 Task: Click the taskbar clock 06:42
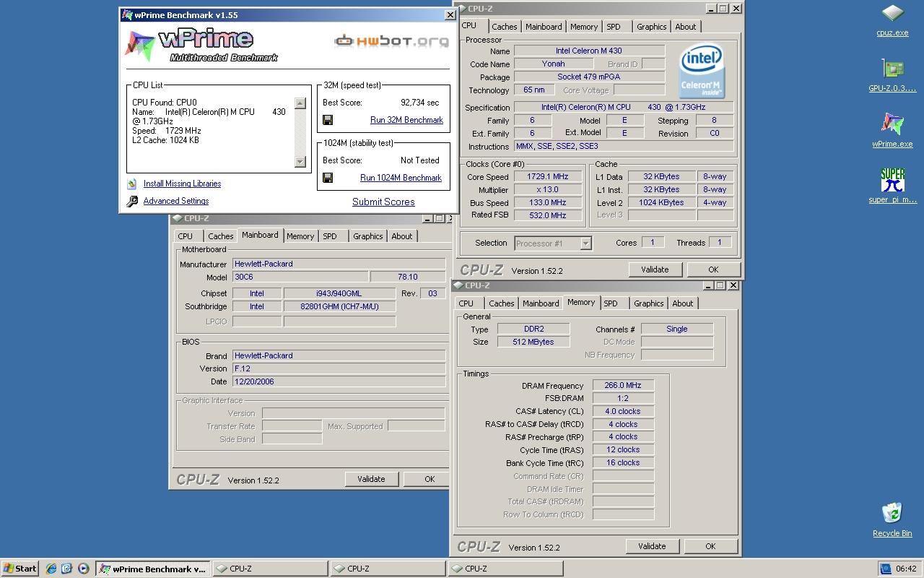[x=906, y=569]
